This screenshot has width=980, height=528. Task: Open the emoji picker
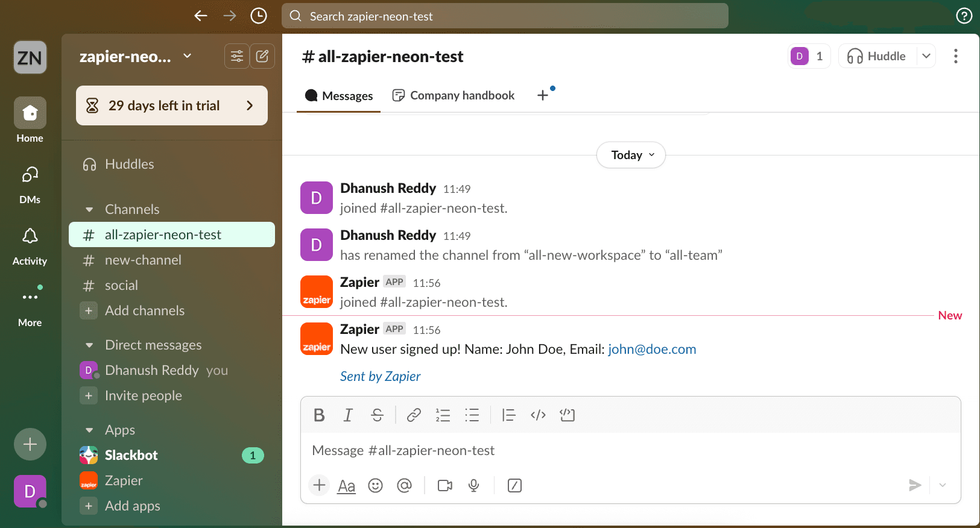tap(375, 485)
